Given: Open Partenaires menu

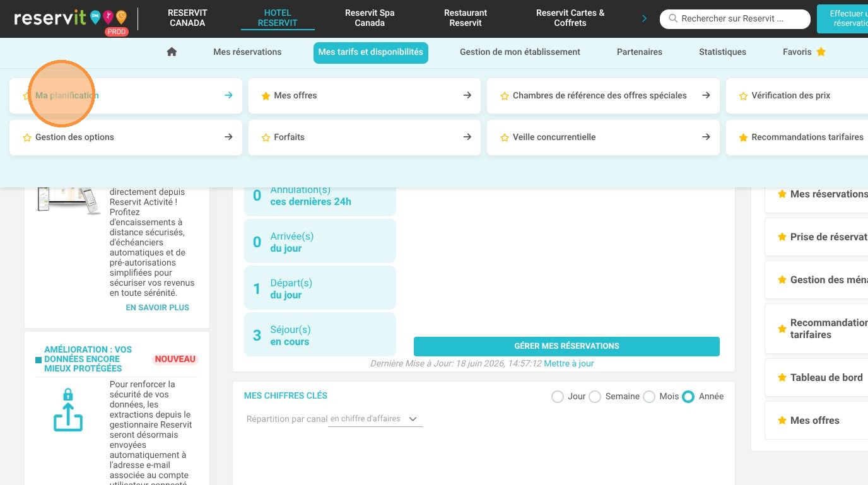Looking at the screenshot, I should click(x=640, y=52).
